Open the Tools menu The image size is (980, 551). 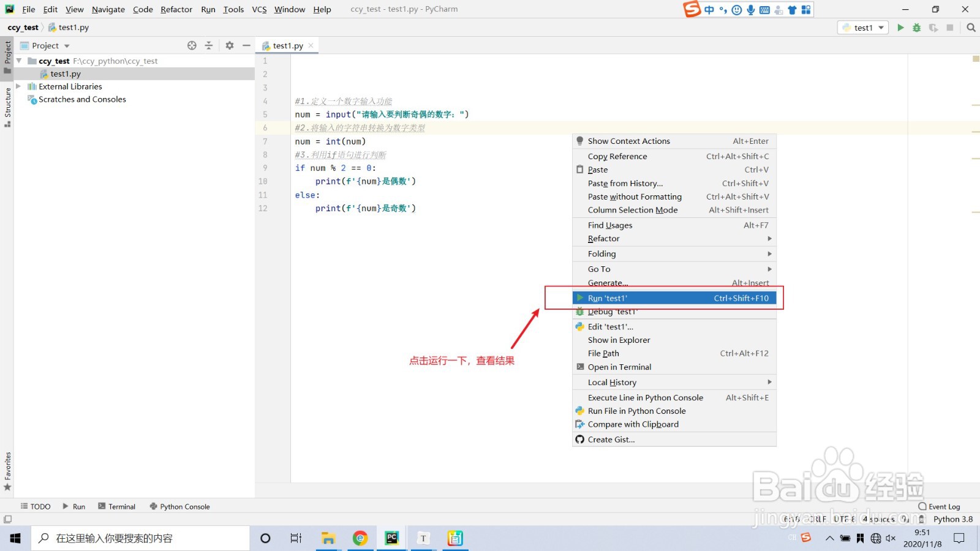pos(233,9)
